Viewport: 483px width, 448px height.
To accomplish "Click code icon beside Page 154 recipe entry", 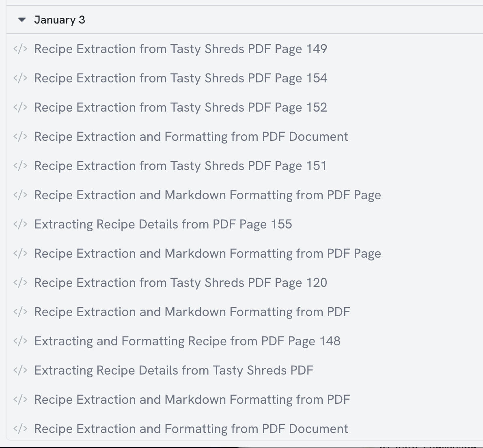I will (x=20, y=78).
